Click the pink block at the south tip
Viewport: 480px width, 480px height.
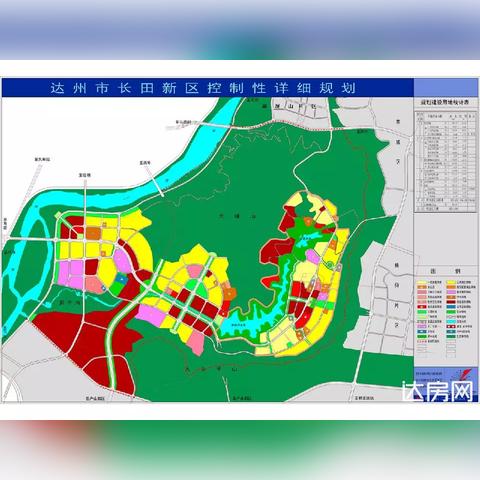coord(196,342)
